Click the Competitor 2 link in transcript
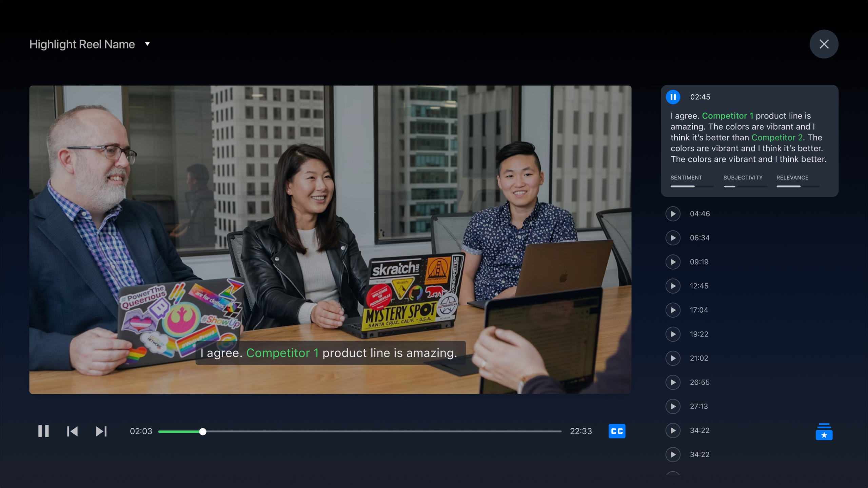868x488 pixels. 777,138
